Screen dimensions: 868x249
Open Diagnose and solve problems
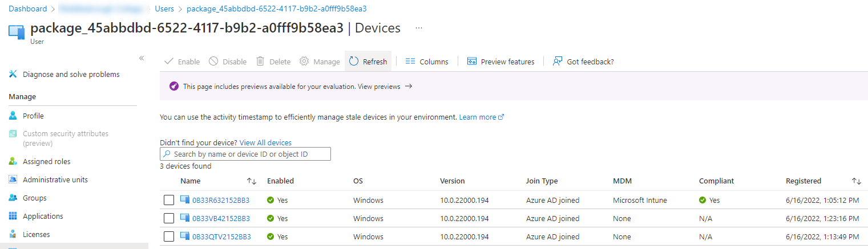click(71, 74)
